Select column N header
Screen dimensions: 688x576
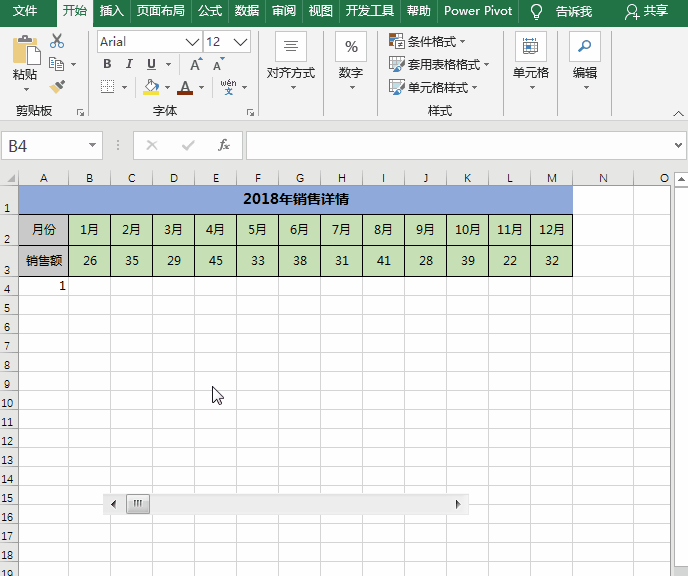click(x=603, y=178)
